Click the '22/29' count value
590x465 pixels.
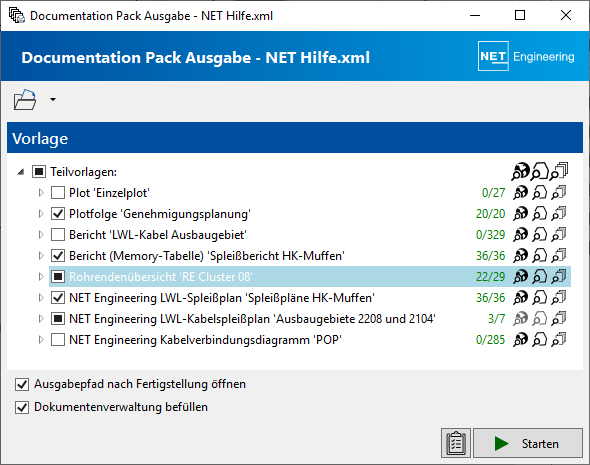point(490,277)
